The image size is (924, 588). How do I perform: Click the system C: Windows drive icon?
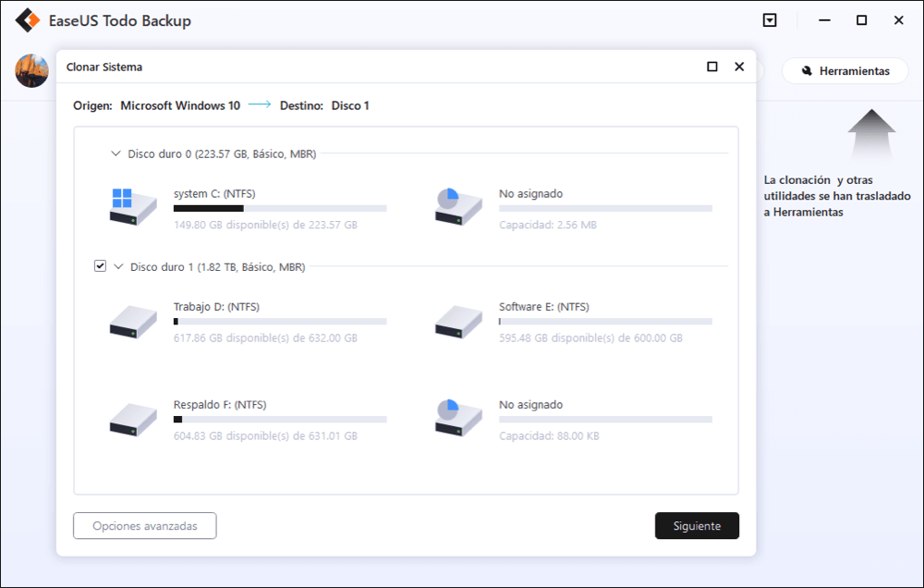coord(133,206)
